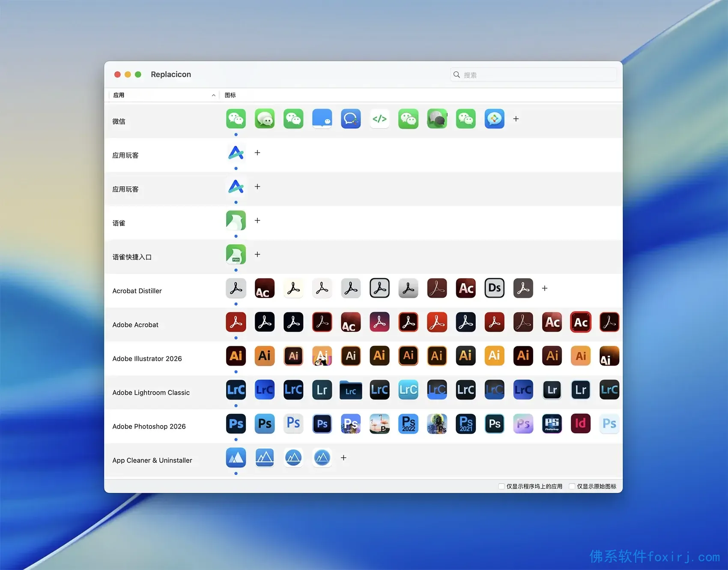Select the 语雀快捷入口 row label
728x570 pixels.
coord(132,257)
